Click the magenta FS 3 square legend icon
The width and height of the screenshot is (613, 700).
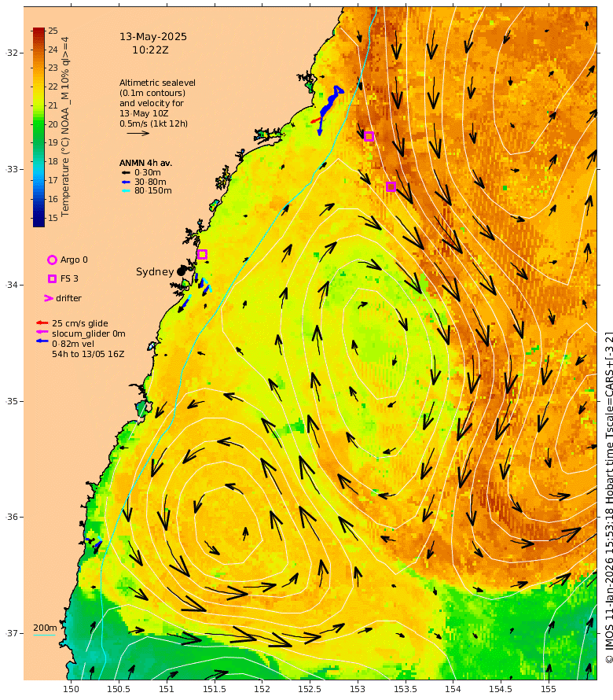tap(52, 278)
